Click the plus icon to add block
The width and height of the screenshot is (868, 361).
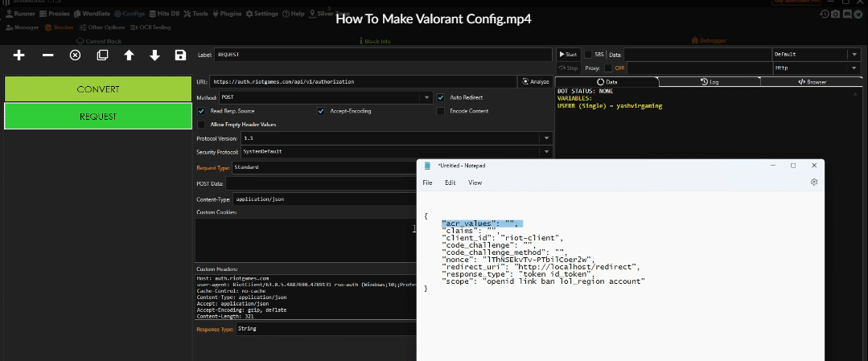19,55
